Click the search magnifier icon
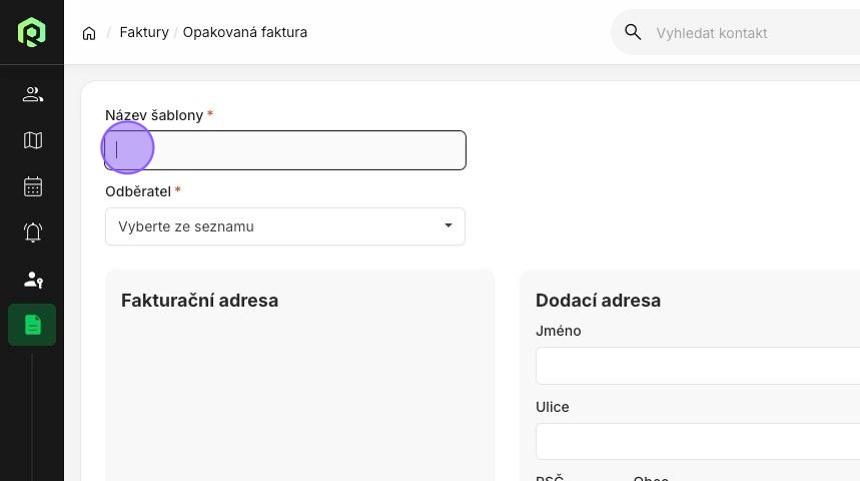This screenshot has width=860, height=481. 632,32
